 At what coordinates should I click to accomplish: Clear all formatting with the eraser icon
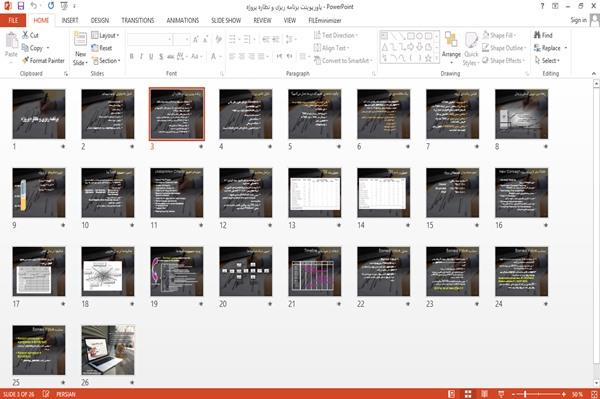pyautogui.click(x=219, y=39)
